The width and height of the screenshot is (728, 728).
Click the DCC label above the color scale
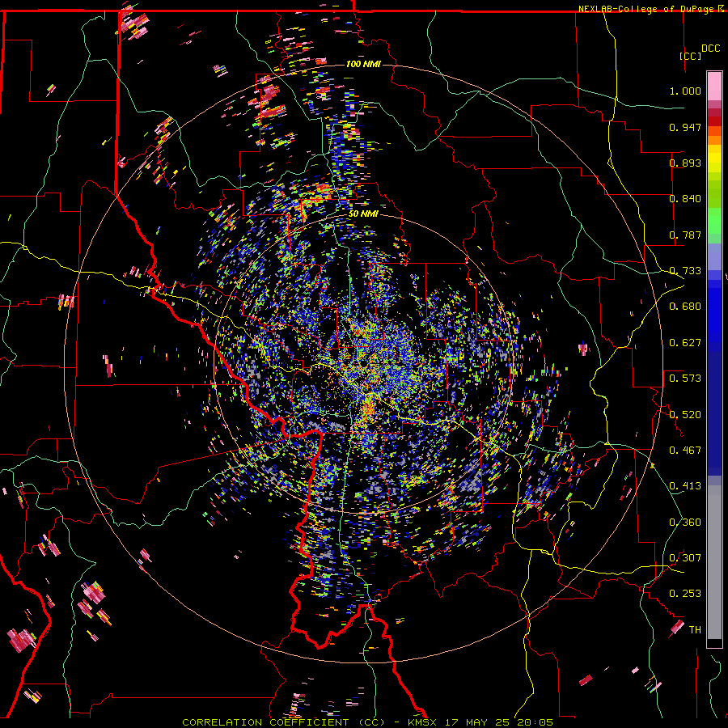[x=710, y=49]
